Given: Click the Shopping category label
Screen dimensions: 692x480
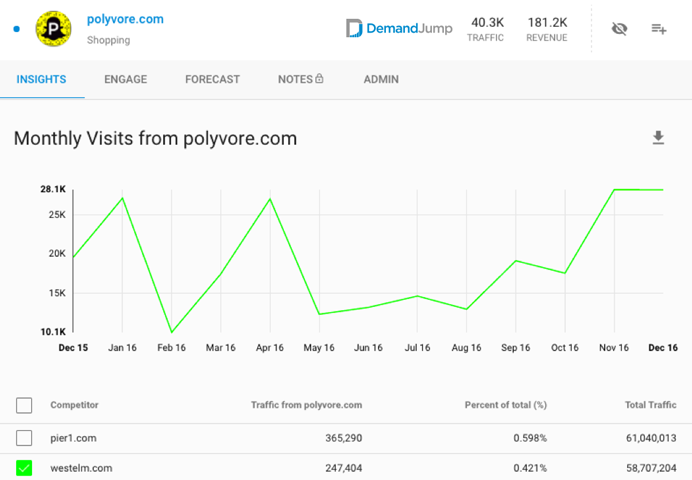Looking at the screenshot, I should (x=109, y=40).
